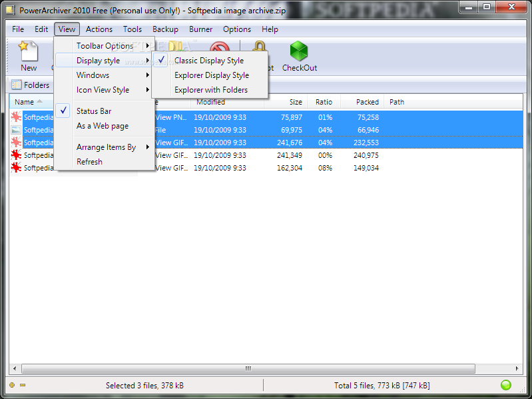The height and width of the screenshot is (399, 532).
Task: Toggle the Folders panel button
Action: point(30,85)
